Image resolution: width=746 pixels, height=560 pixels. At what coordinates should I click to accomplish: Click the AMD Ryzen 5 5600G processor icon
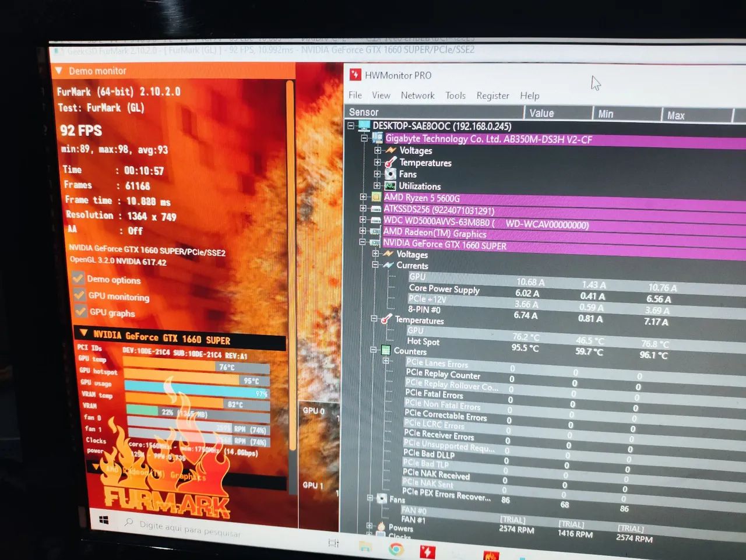(x=376, y=198)
